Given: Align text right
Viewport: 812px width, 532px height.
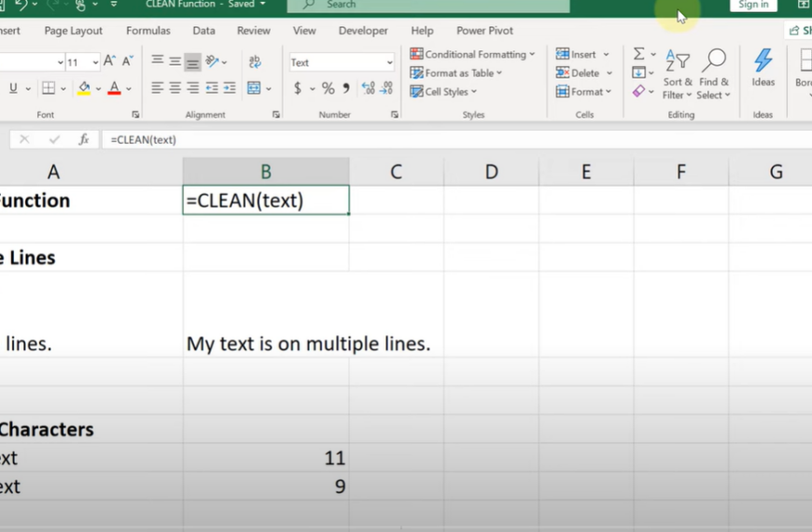Looking at the screenshot, I should 192,88.
